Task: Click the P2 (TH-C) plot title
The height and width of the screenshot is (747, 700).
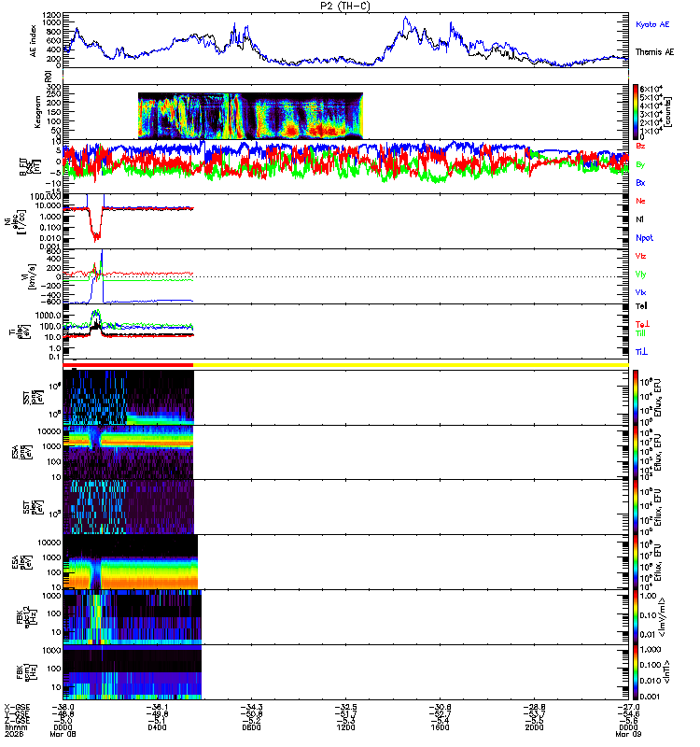Action: 345,7
